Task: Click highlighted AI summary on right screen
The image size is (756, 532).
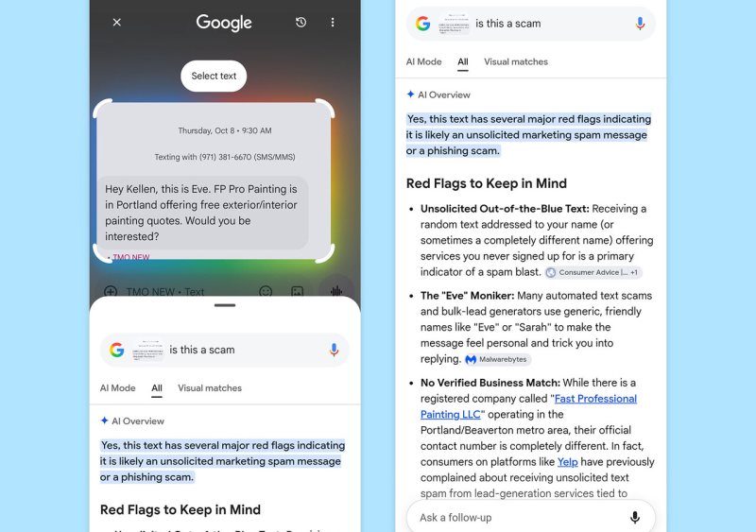Action: point(528,135)
